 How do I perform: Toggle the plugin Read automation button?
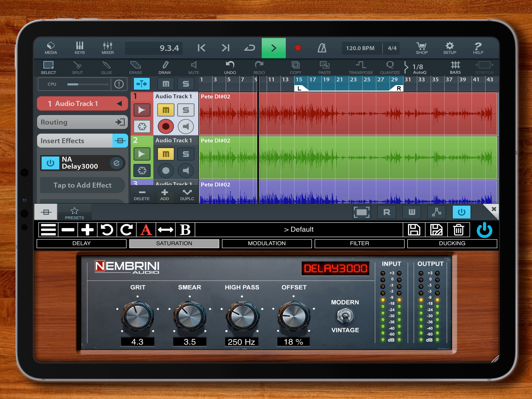(x=387, y=212)
